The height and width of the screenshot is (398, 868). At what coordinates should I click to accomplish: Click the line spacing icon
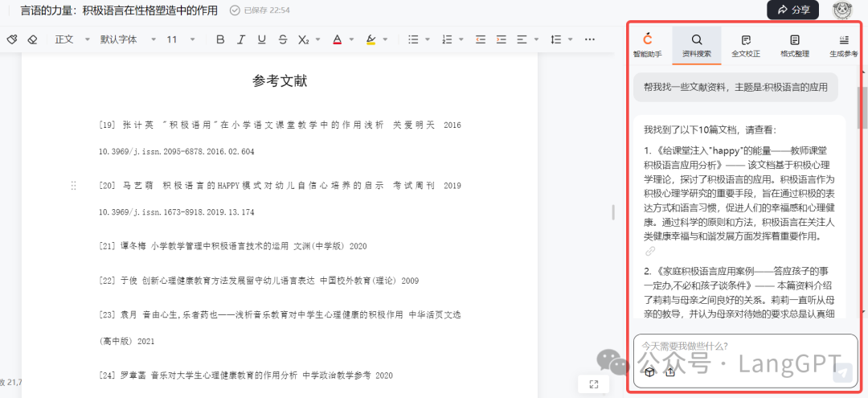[555, 39]
